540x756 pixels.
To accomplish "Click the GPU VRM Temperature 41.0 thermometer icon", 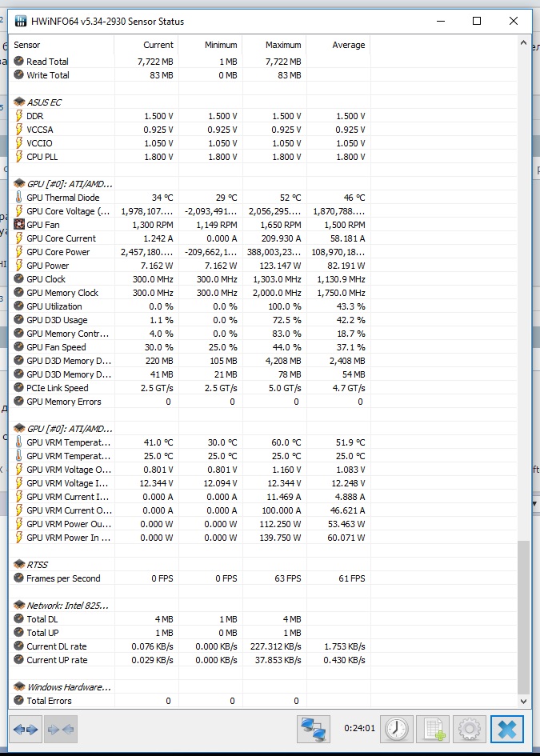I will pyautogui.click(x=19, y=442).
